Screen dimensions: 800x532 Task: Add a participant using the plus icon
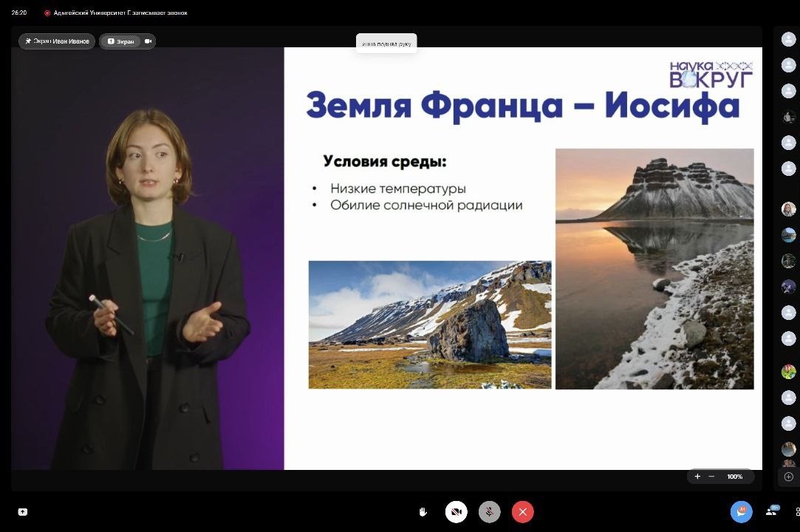coord(788,477)
